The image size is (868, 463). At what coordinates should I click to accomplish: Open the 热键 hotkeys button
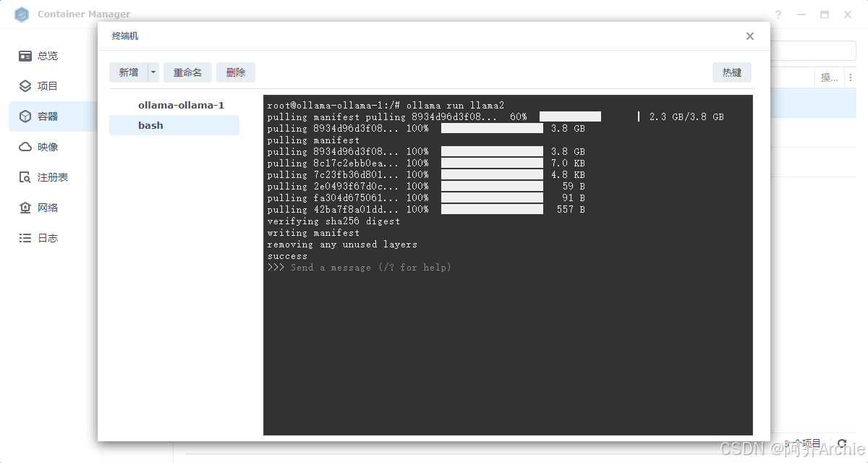(x=732, y=72)
